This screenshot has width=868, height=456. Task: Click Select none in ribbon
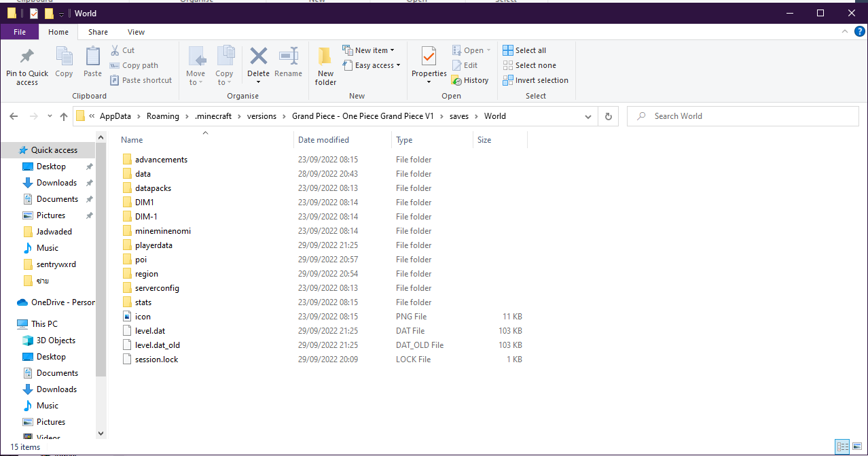pos(530,65)
